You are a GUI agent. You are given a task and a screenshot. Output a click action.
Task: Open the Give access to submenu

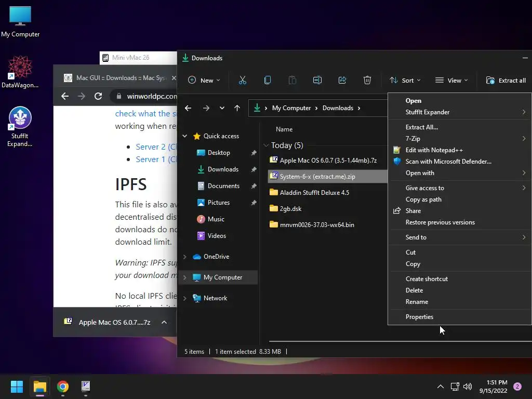[x=459, y=188]
